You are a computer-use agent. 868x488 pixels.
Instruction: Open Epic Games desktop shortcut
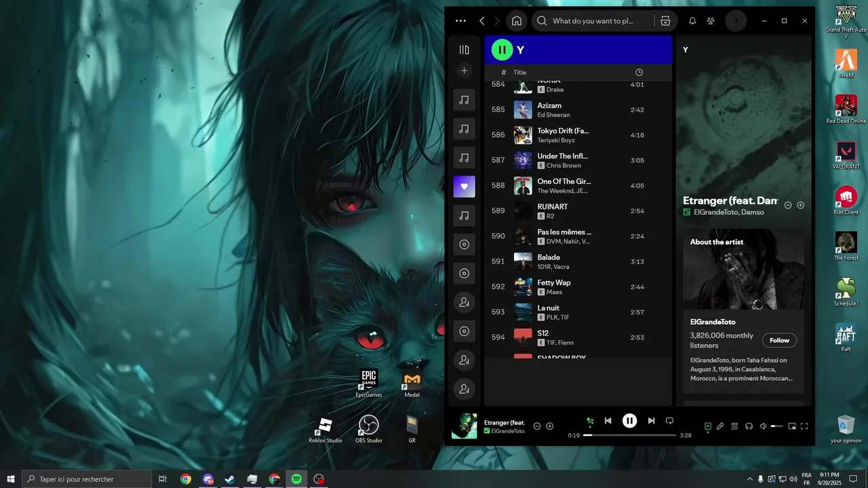(x=369, y=384)
